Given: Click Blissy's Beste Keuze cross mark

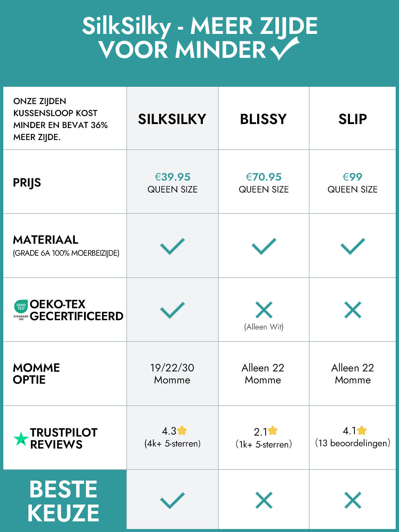Looking at the screenshot, I should 264,500.
